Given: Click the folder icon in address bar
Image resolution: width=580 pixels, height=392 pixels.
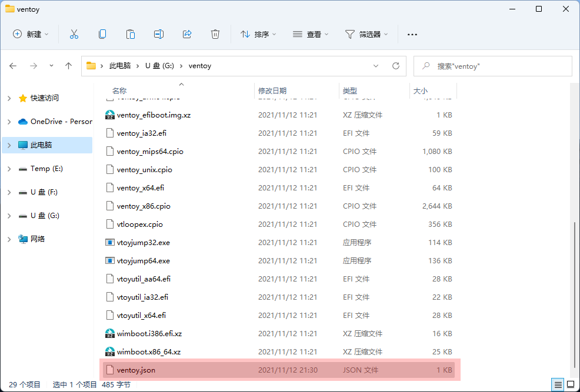Looking at the screenshot, I should point(91,66).
